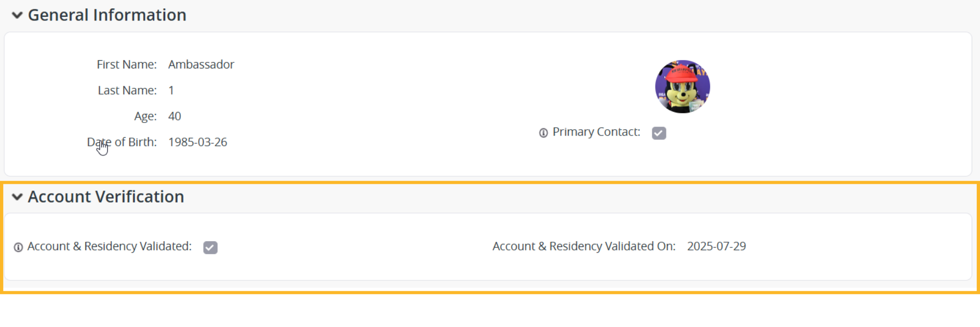Click info icon next to Account & Residency Validated
The width and height of the screenshot is (980, 327).
[18, 247]
